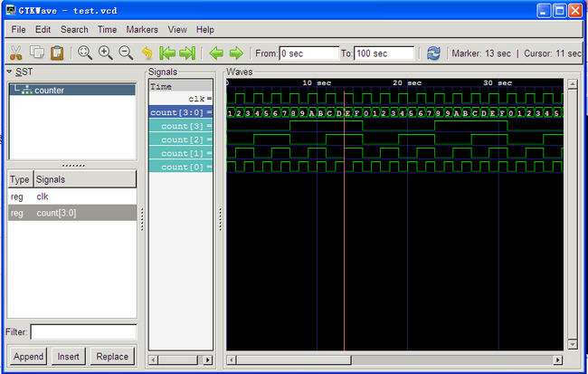Select the count[1] signal row

(181, 153)
